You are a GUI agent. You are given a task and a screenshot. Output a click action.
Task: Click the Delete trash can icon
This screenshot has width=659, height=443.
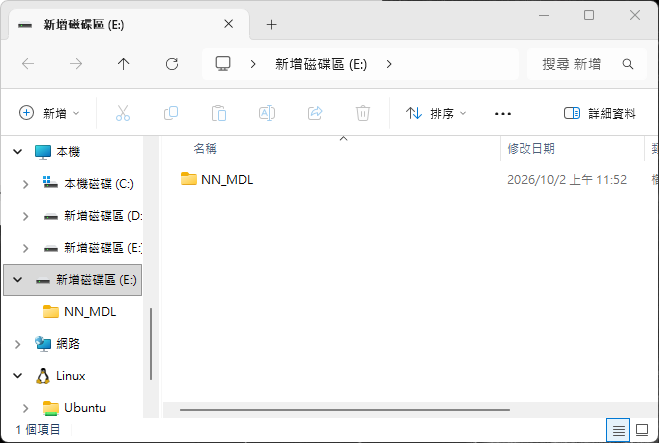pos(363,113)
